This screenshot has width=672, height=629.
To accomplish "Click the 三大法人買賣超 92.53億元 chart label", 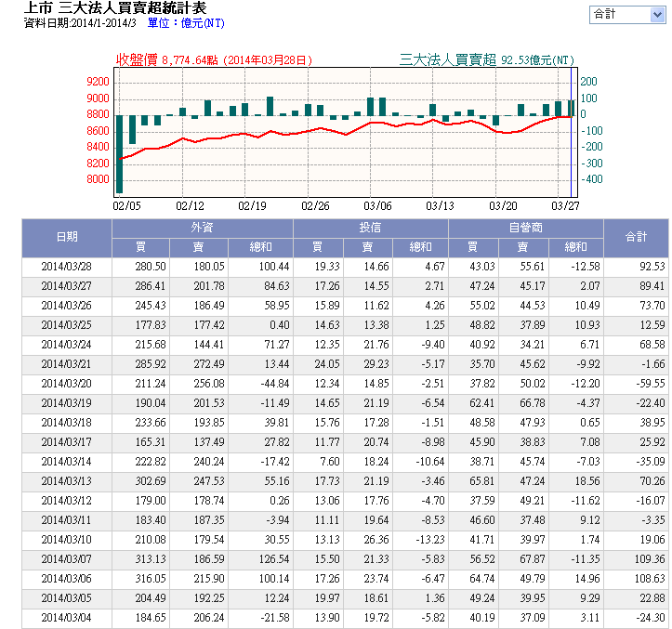I will tap(486, 60).
